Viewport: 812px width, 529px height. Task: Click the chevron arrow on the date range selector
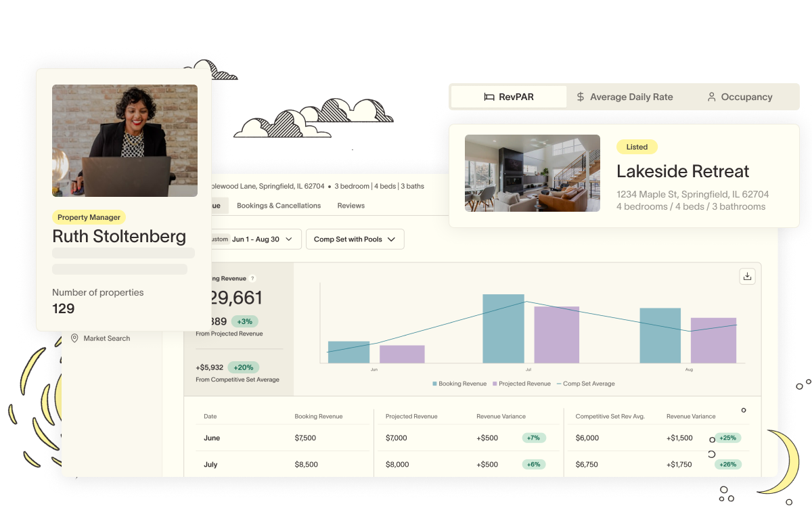[x=289, y=239]
